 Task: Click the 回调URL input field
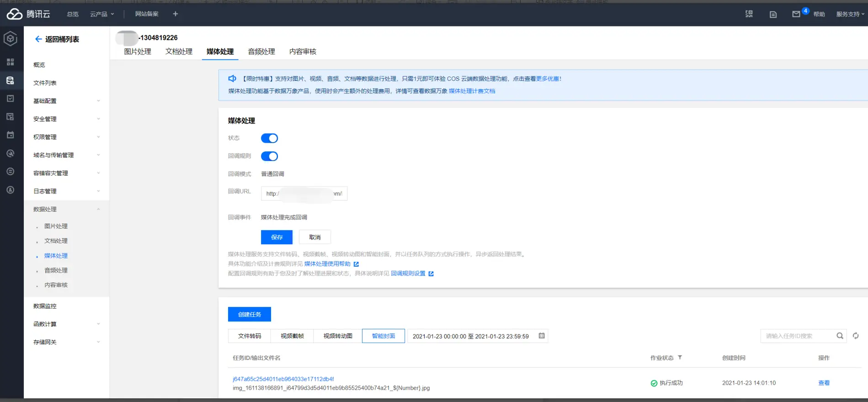click(304, 193)
